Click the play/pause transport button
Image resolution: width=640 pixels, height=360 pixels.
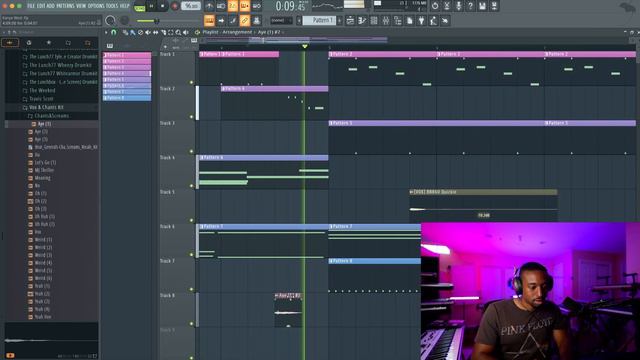tap(152, 6)
